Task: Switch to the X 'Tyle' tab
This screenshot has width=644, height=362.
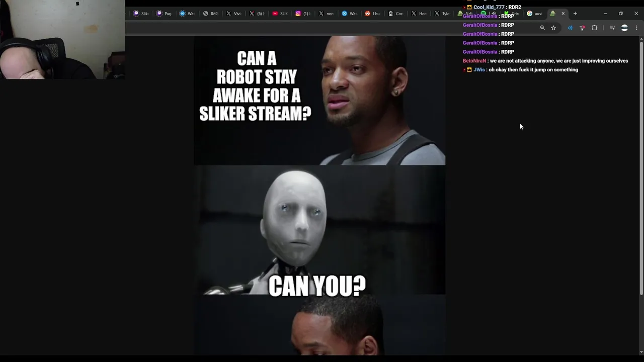Action: point(442,14)
